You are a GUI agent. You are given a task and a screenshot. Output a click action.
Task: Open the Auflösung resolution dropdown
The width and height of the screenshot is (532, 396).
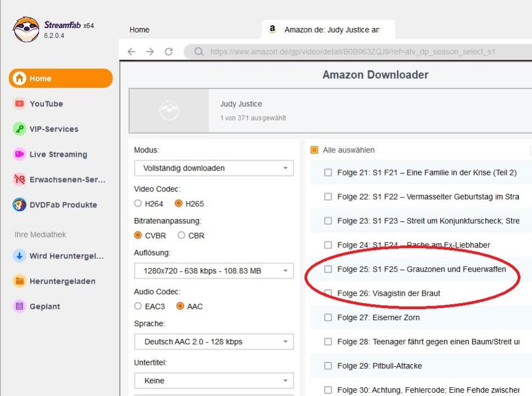click(214, 271)
